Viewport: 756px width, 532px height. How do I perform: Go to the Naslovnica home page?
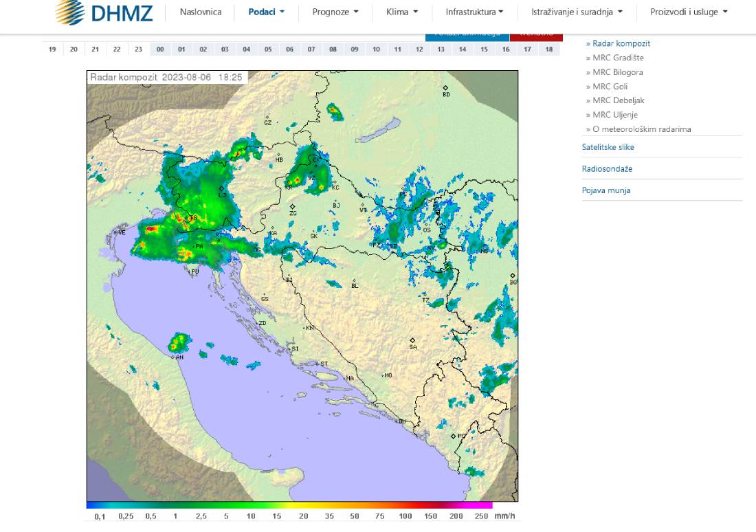point(201,12)
